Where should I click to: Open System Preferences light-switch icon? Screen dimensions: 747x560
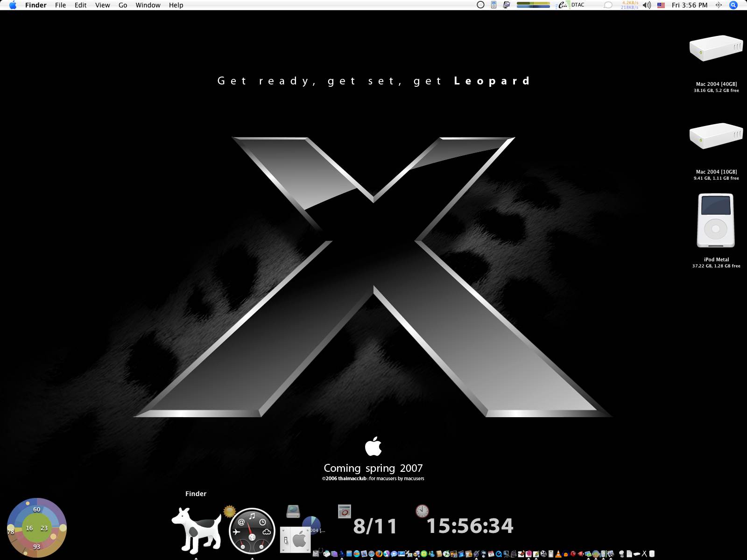pyautogui.click(x=296, y=540)
